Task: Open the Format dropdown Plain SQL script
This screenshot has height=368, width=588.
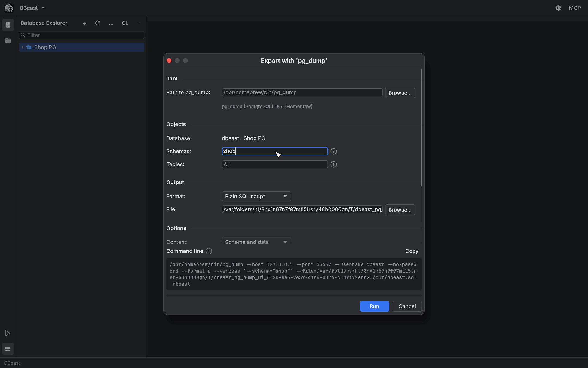Action: (256, 196)
